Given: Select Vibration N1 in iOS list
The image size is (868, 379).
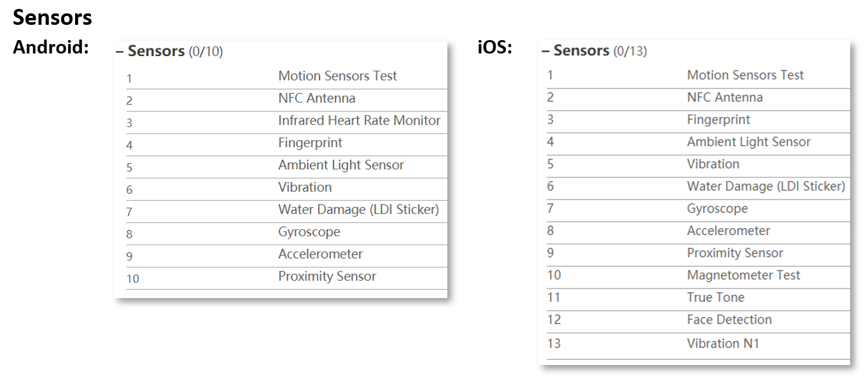Looking at the screenshot, I should point(698,346).
